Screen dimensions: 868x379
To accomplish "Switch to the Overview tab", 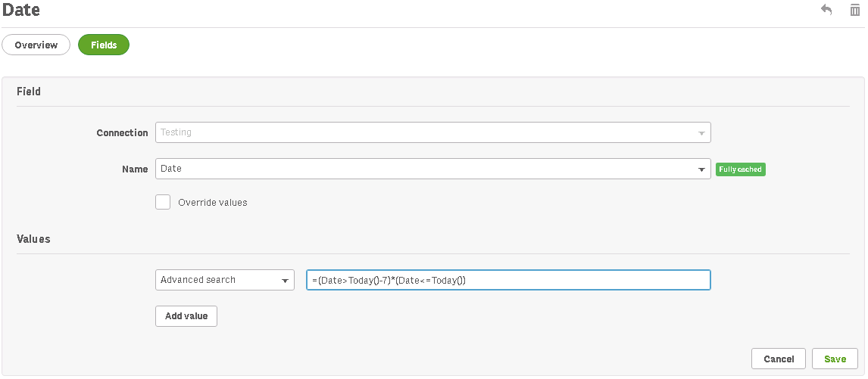I will pyautogui.click(x=36, y=45).
